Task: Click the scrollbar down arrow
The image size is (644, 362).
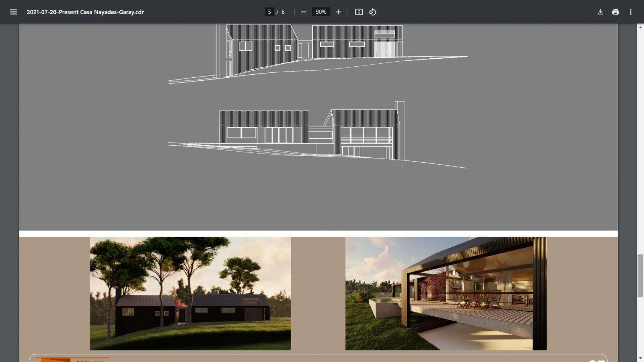Action: 641,359
